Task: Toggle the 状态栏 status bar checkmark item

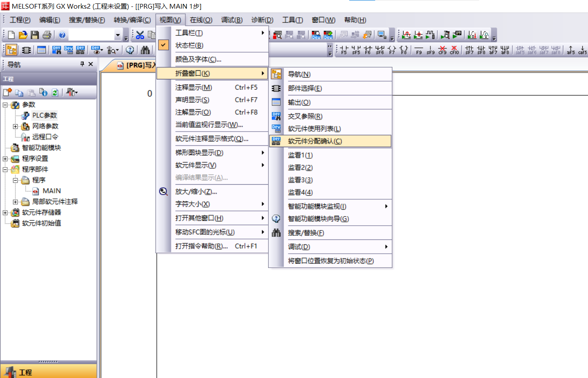Action: click(189, 45)
